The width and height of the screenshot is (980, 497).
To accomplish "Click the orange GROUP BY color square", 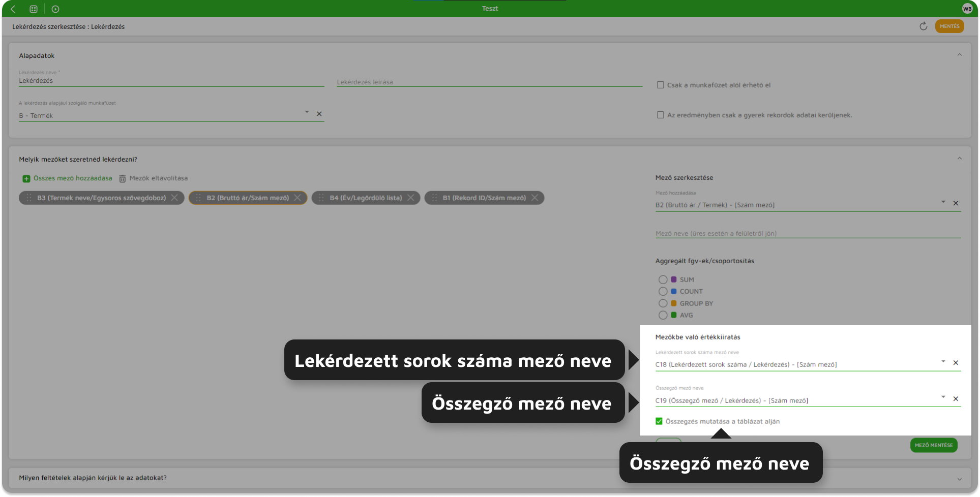I will pos(674,303).
